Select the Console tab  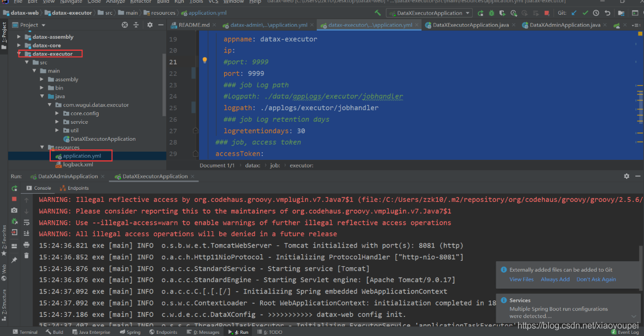coord(39,188)
